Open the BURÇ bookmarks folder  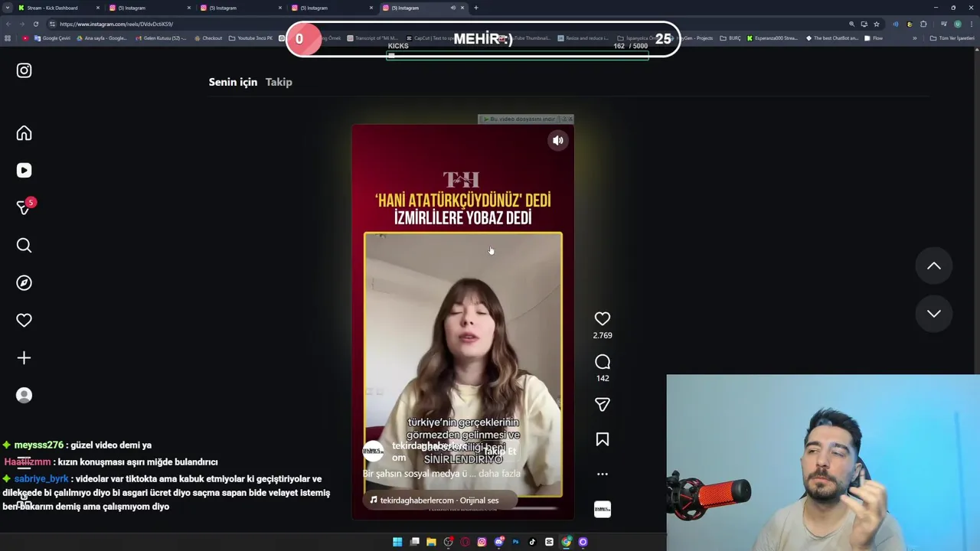pyautogui.click(x=730, y=38)
